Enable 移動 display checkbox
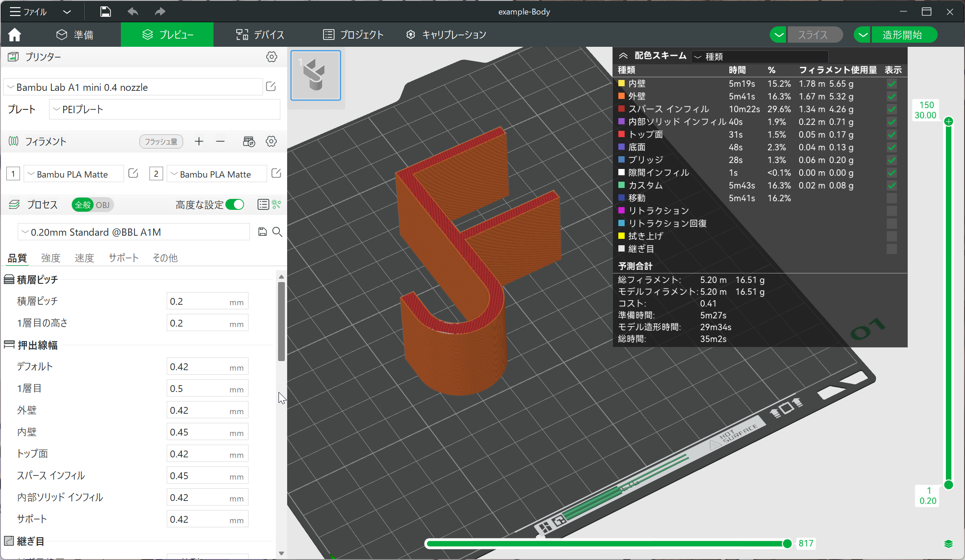This screenshot has width=965, height=560. tap(891, 198)
